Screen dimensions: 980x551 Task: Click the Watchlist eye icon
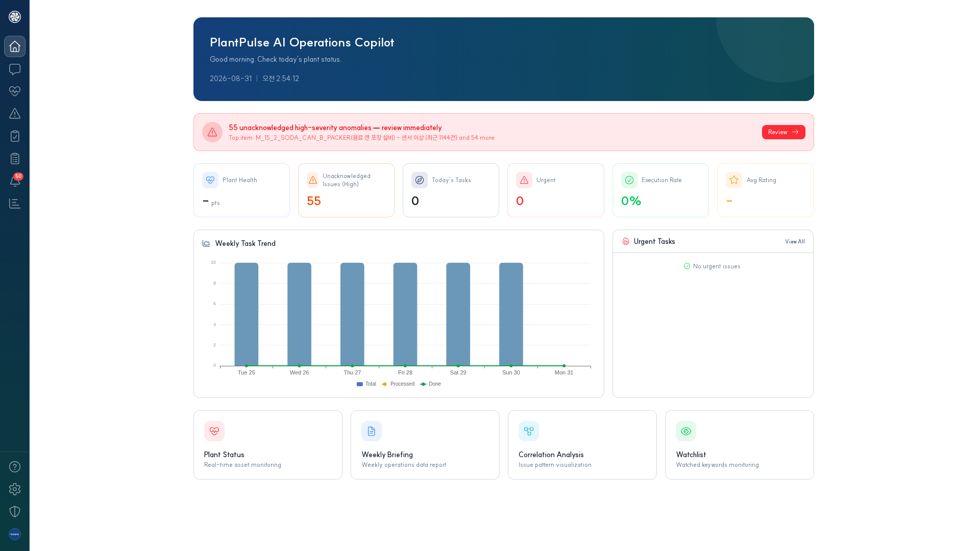686,431
